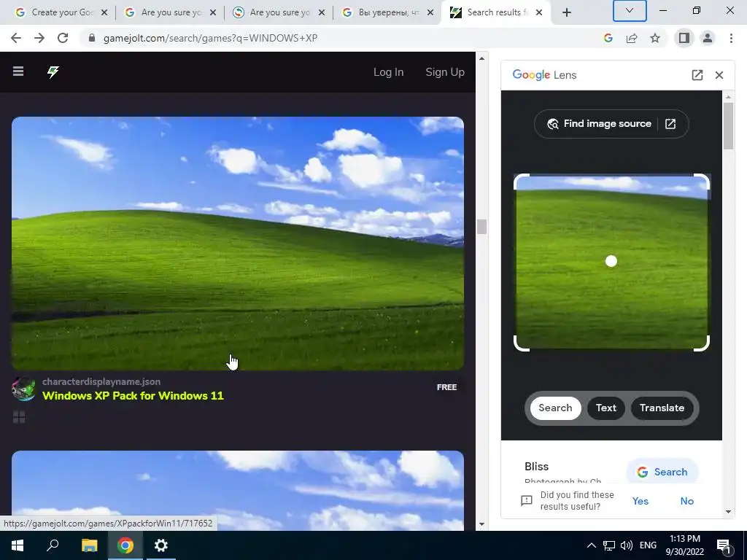Screen dimensions: 747x560
Task: Click the feedback icon beside results question
Action: [527, 500]
